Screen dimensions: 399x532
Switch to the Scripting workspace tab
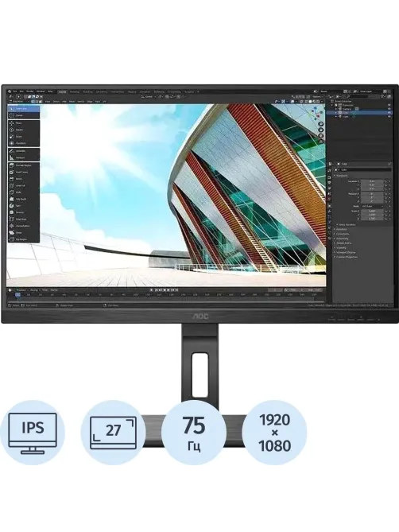tap(189, 92)
